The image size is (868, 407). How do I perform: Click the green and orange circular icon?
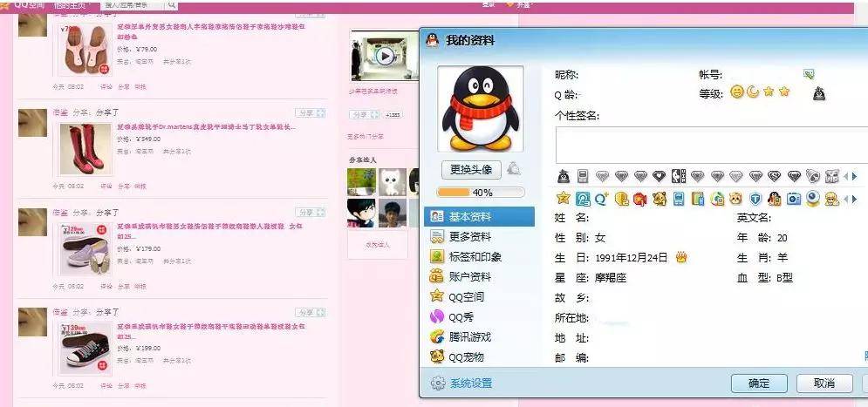pyautogui.click(x=717, y=199)
